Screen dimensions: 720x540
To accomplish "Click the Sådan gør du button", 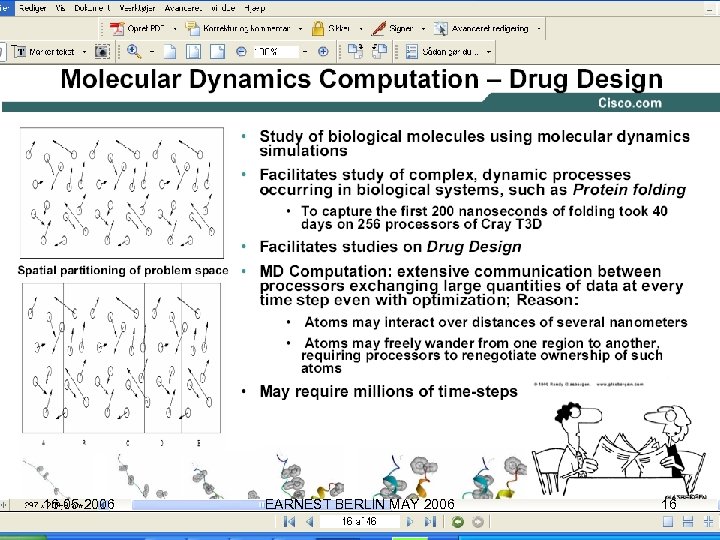I will [442, 52].
